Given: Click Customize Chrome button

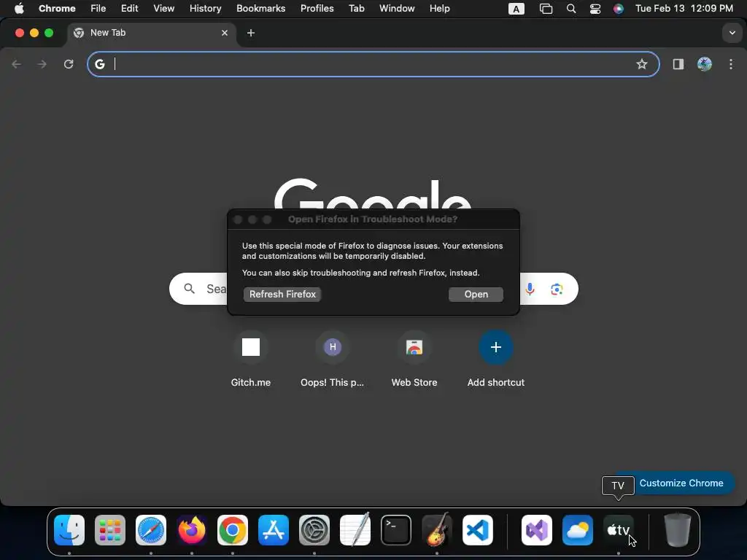Looking at the screenshot, I should (681, 483).
